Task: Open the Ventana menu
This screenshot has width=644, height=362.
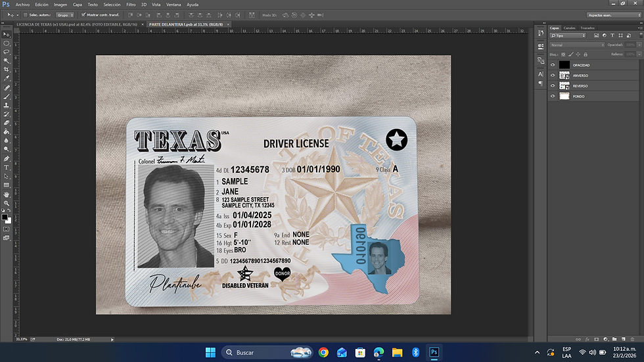Action: [173, 5]
